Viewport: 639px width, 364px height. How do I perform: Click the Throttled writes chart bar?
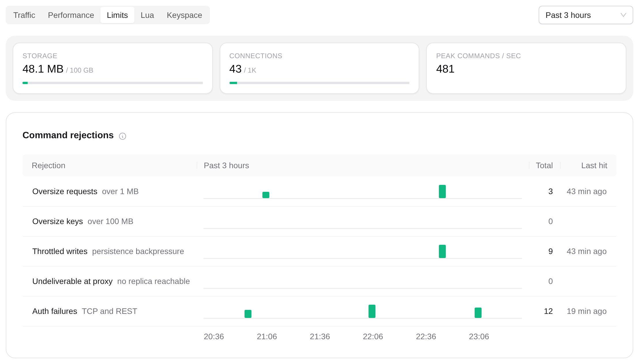pos(442,251)
